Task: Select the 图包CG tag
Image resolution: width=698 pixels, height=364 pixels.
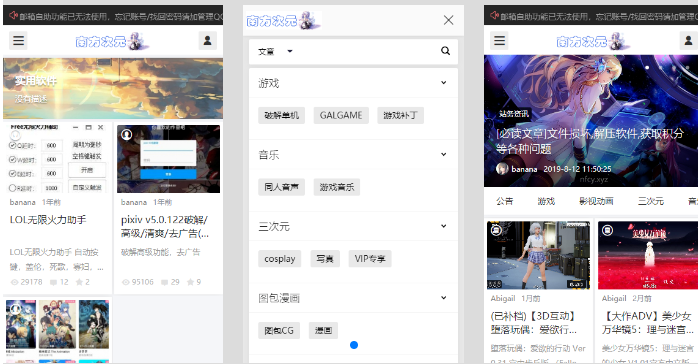Action: pyautogui.click(x=279, y=330)
